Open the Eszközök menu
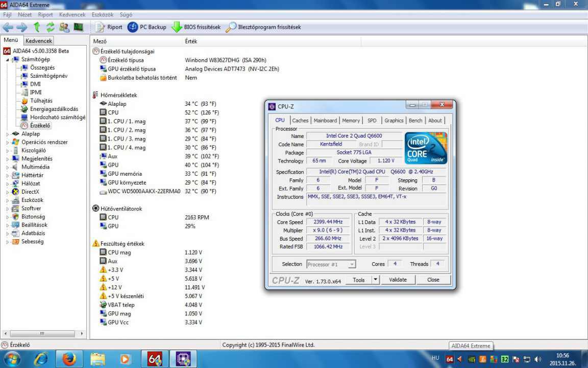This screenshot has width=588, height=368. pyautogui.click(x=103, y=15)
